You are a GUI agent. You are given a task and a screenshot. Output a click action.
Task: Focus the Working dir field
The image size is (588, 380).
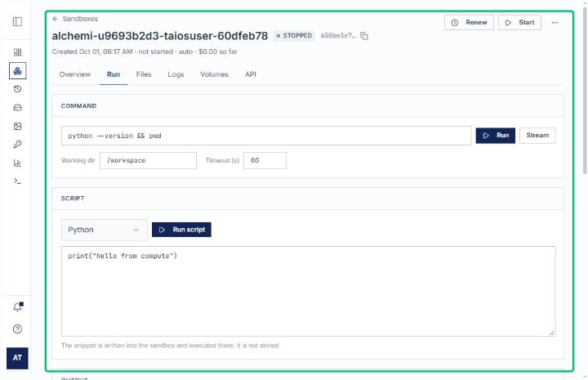[x=148, y=160]
